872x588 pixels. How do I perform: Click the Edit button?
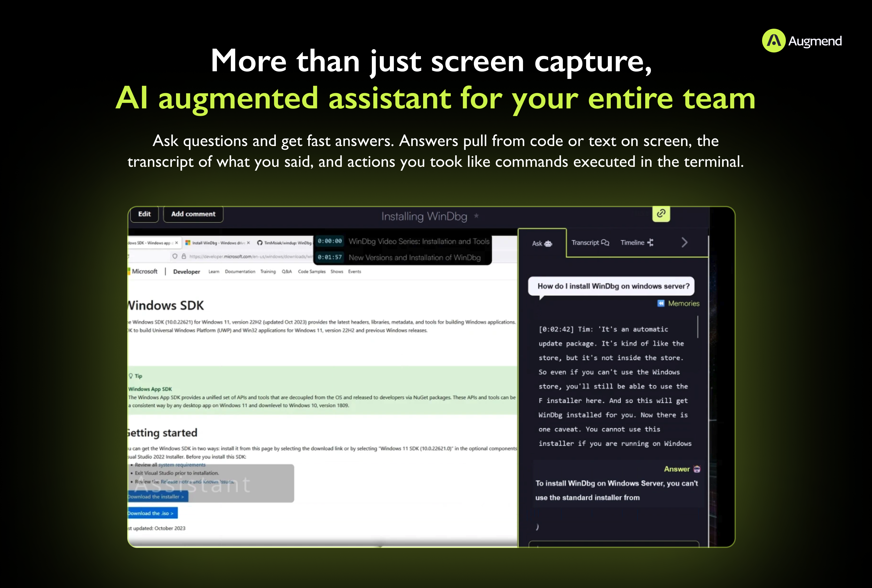144,214
